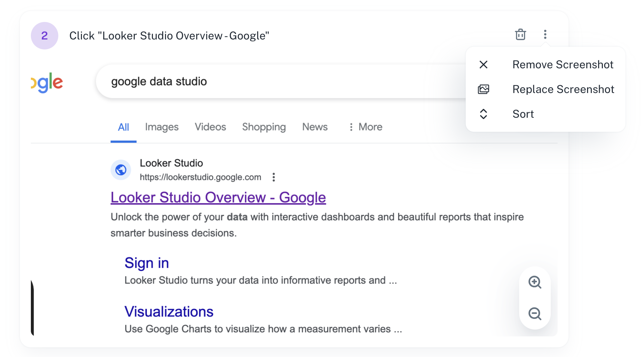Click the image icon beside Replace Screenshot
644x357 pixels.
[484, 89]
